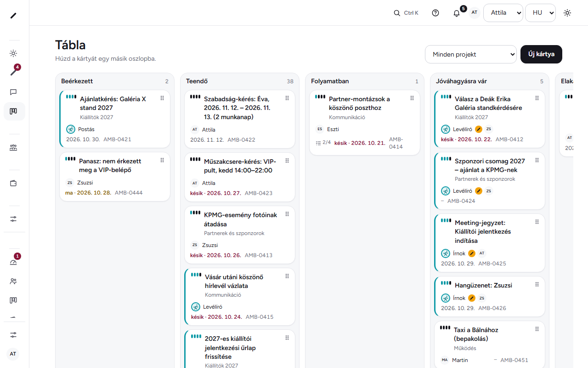The width and height of the screenshot is (588, 368).
Task: Click the Új kártya button
Action: pyautogui.click(x=541, y=54)
